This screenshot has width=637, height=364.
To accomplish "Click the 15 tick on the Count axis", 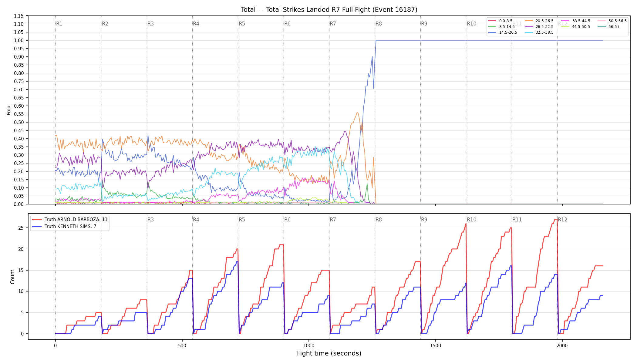I will pyautogui.click(x=21, y=270).
